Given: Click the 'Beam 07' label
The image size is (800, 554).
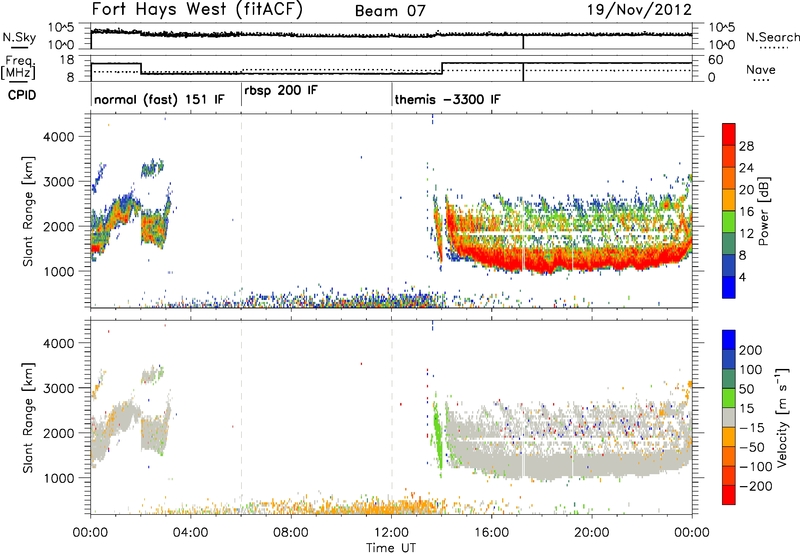Looking at the screenshot, I should 390,10.
